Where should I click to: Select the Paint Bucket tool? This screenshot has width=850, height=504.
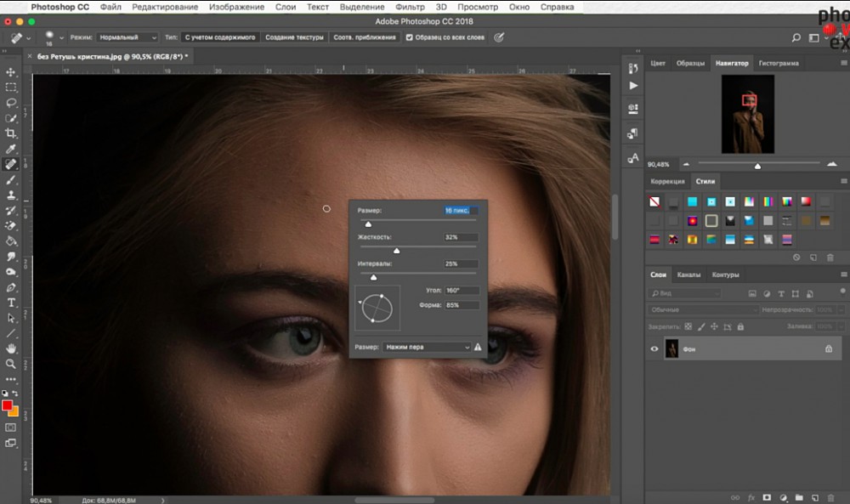pyautogui.click(x=11, y=241)
